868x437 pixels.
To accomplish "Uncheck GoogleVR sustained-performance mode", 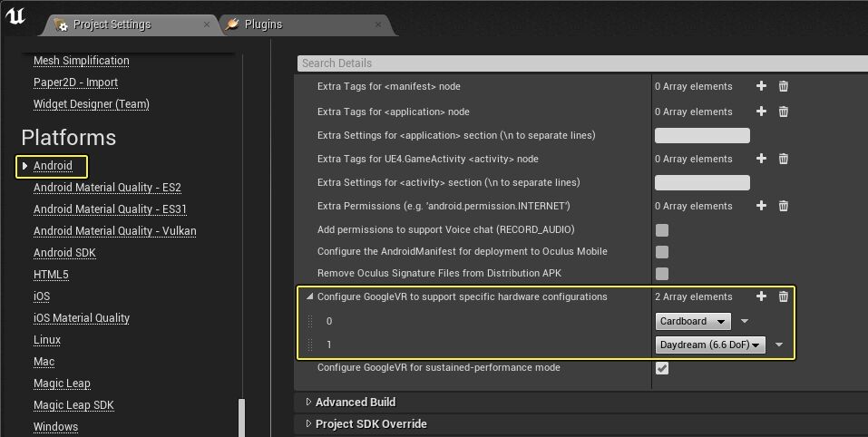I will (661, 368).
